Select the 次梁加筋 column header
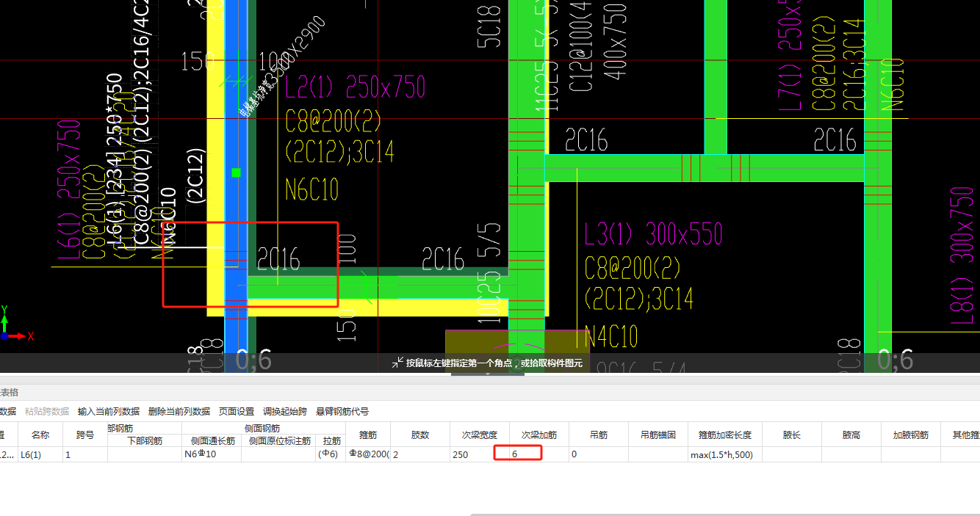 click(539, 435)
